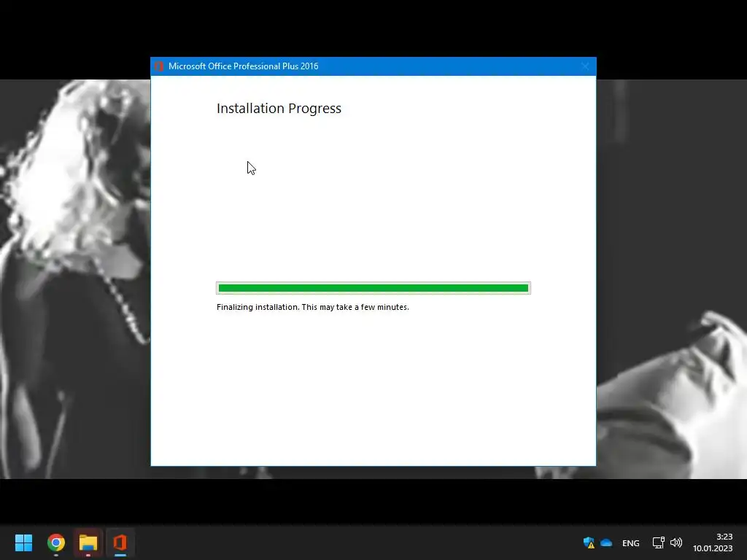Click the green installation progress bar
The image size is (747, 560).
373,288
